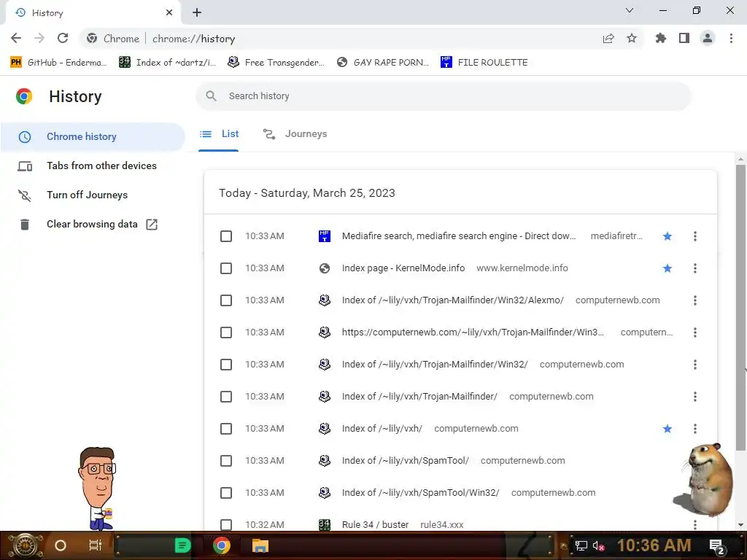747x560 pixels.
Task: Open more actions for Index of /~lily/vxh/Trojan-Mailfinder/ row
Action: click(695, 397)
